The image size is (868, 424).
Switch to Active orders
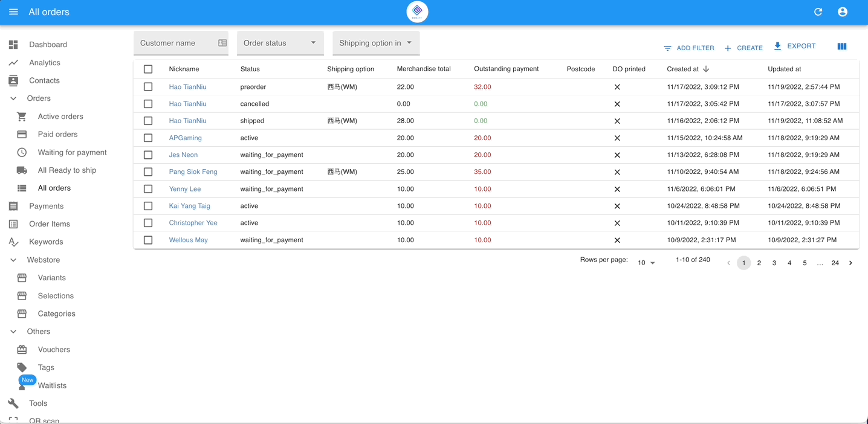tap(60, 116)
